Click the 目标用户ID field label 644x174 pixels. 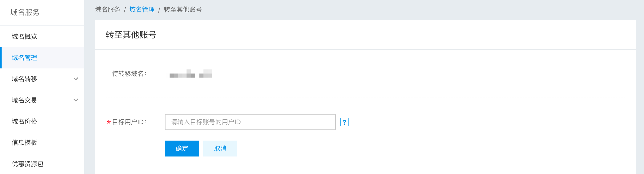[129, 122]
